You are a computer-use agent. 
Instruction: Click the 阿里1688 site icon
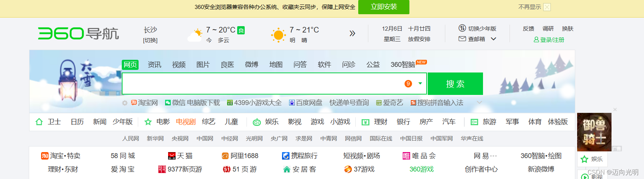click(x=225, y=156)
